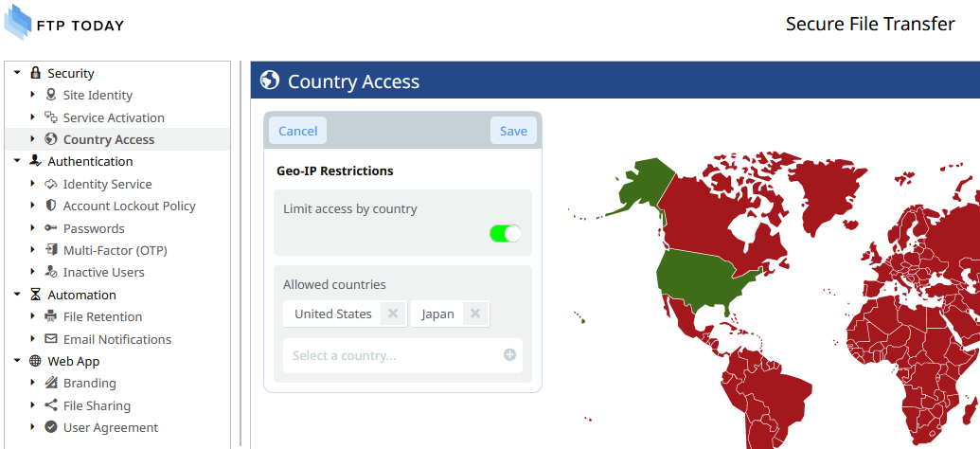
Task: Cancel the country access changes
Action: (298, 131)
